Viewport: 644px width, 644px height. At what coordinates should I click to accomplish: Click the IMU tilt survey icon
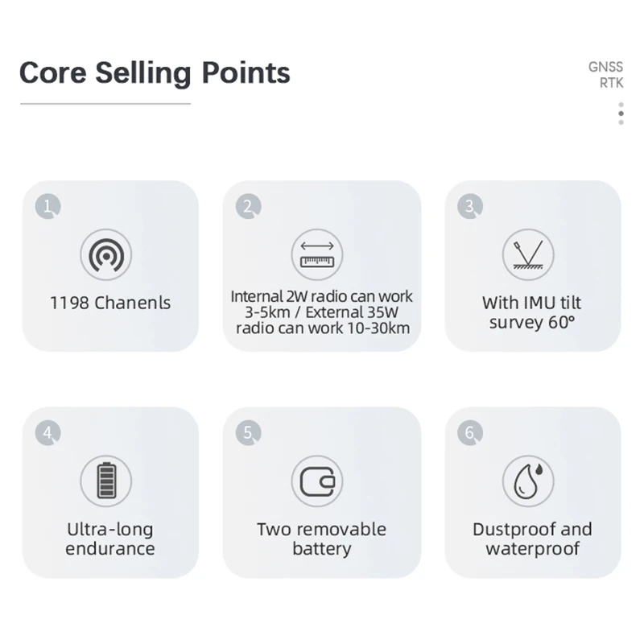point(528,255)
